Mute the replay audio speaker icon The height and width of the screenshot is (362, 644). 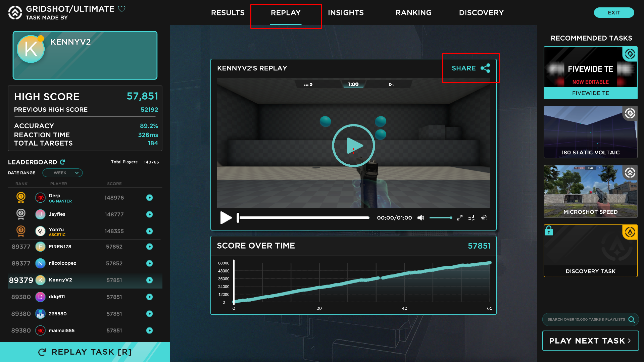421,218
